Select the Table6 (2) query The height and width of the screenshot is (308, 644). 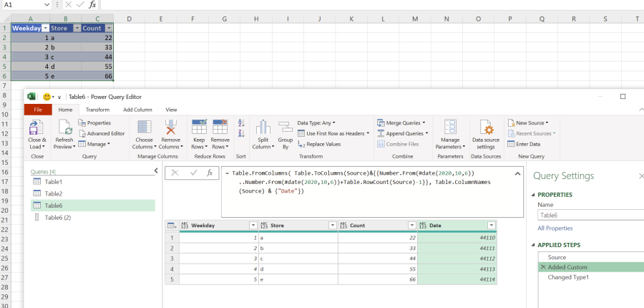93,218
